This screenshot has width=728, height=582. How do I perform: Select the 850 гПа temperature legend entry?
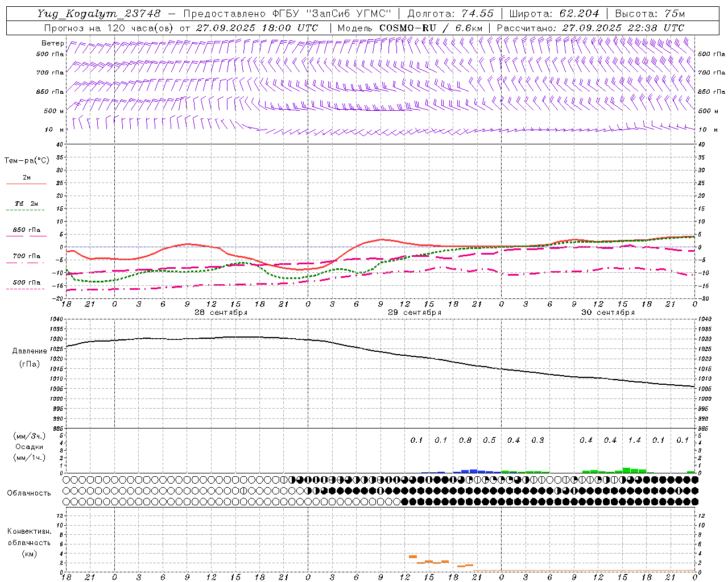click(26, 230)
